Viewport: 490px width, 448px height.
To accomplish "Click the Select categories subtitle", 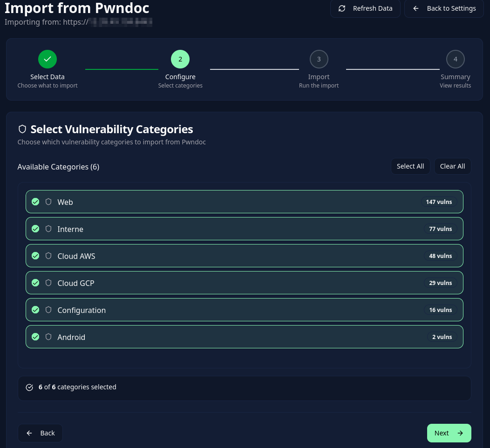I will pyautogui.click(x=180, y=86).
